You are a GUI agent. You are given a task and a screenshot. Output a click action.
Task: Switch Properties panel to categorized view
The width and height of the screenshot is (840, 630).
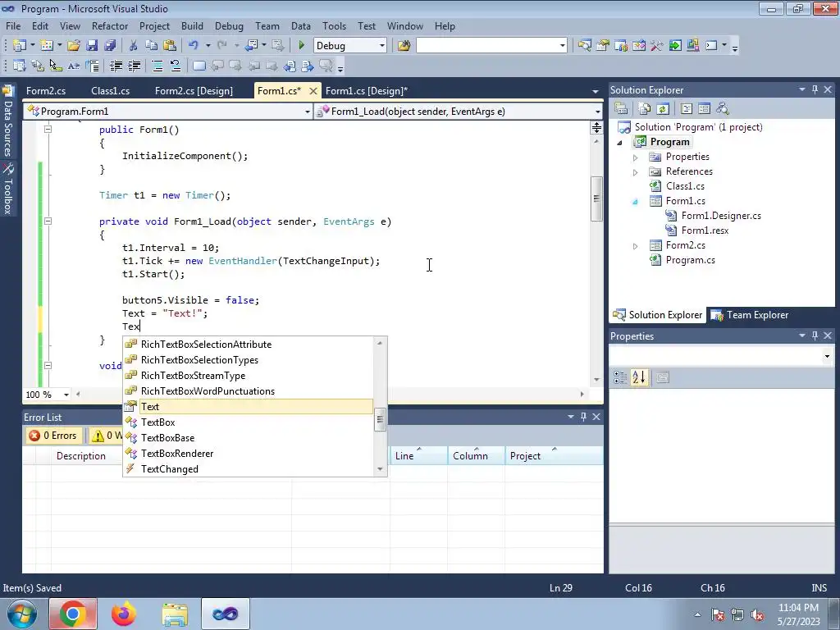click(x=620, y=377)
